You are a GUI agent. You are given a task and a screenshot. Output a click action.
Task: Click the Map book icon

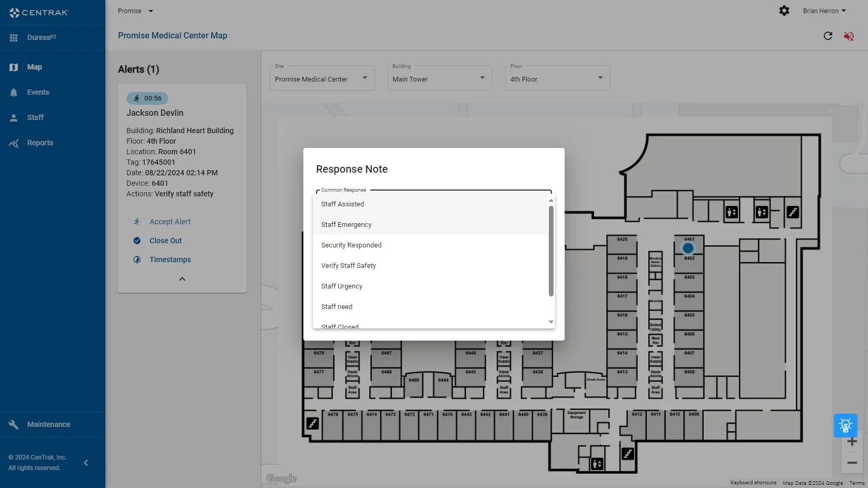(14, 67)
